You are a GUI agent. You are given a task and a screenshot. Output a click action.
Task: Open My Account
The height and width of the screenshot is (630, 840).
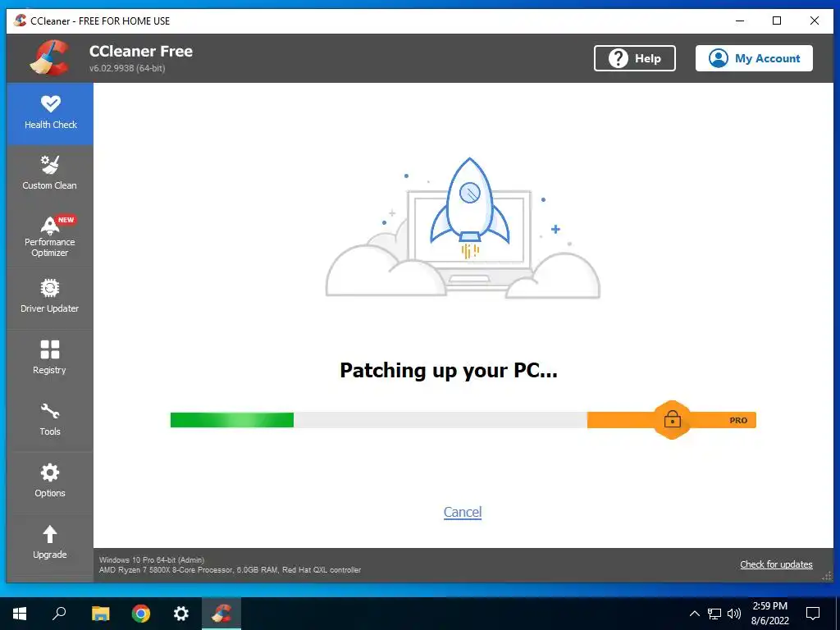click(x=754, y=58)
